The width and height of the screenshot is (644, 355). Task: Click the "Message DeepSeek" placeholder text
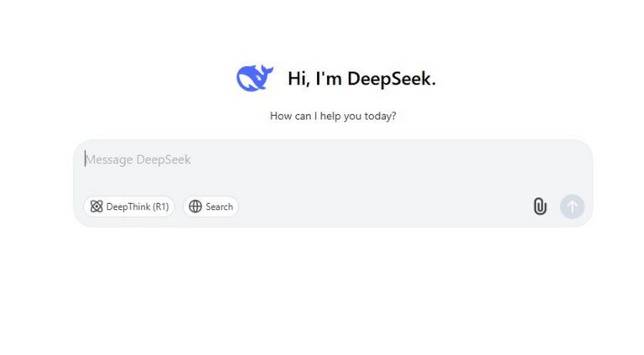pyautogui.click(x=138, y=159)
